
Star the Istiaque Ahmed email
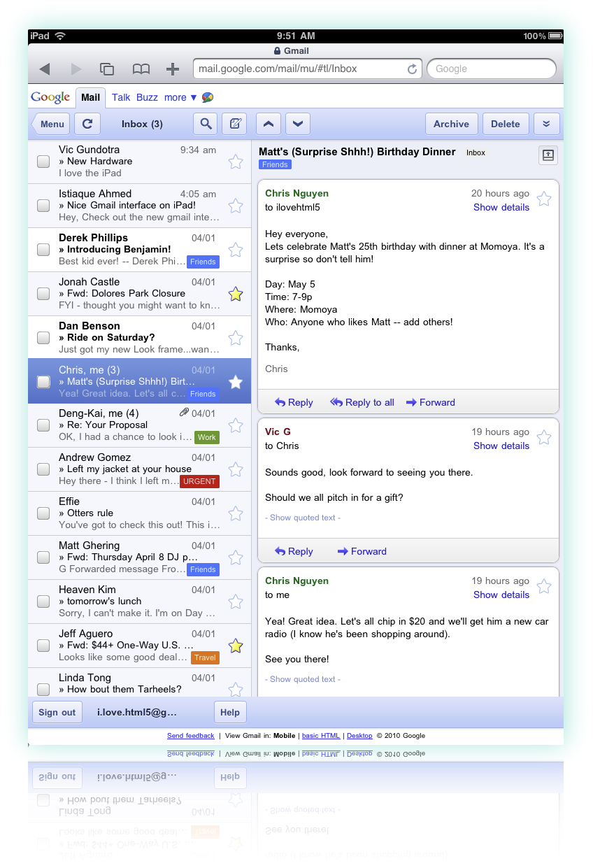(236, 206)
